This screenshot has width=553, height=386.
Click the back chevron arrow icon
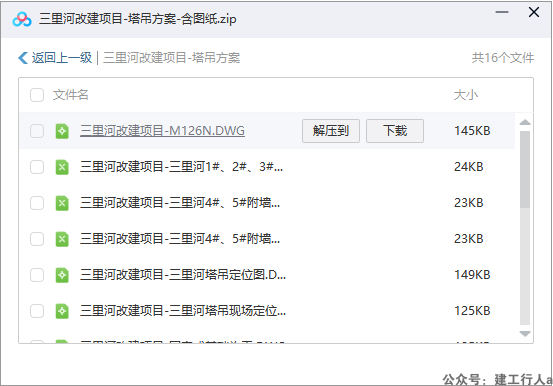tap(23, 58)
